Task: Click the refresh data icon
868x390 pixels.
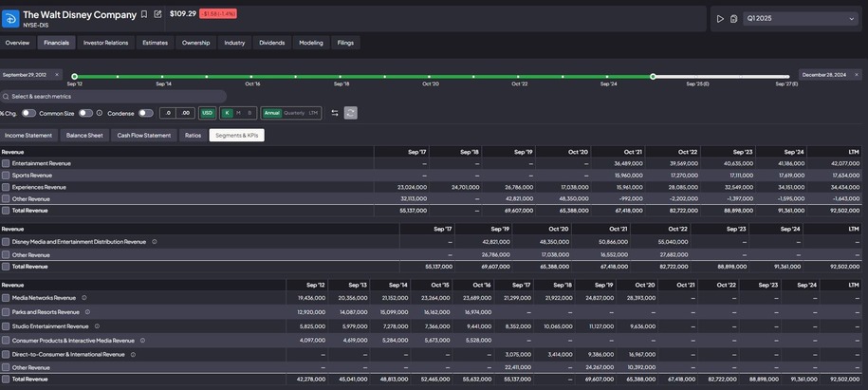Action: coord(350,113)
